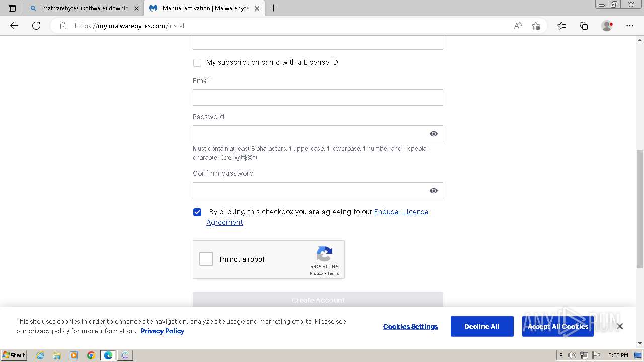Open media player from taskbar

74,355
